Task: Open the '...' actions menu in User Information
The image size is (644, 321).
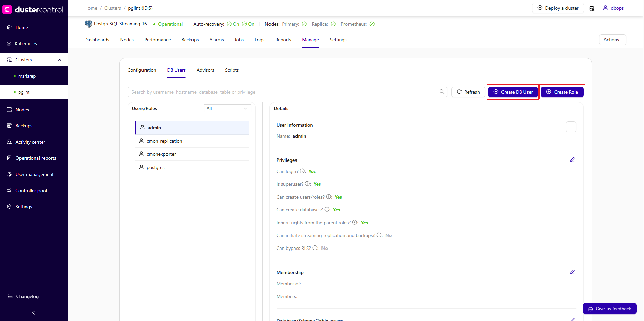Action: 571,127
